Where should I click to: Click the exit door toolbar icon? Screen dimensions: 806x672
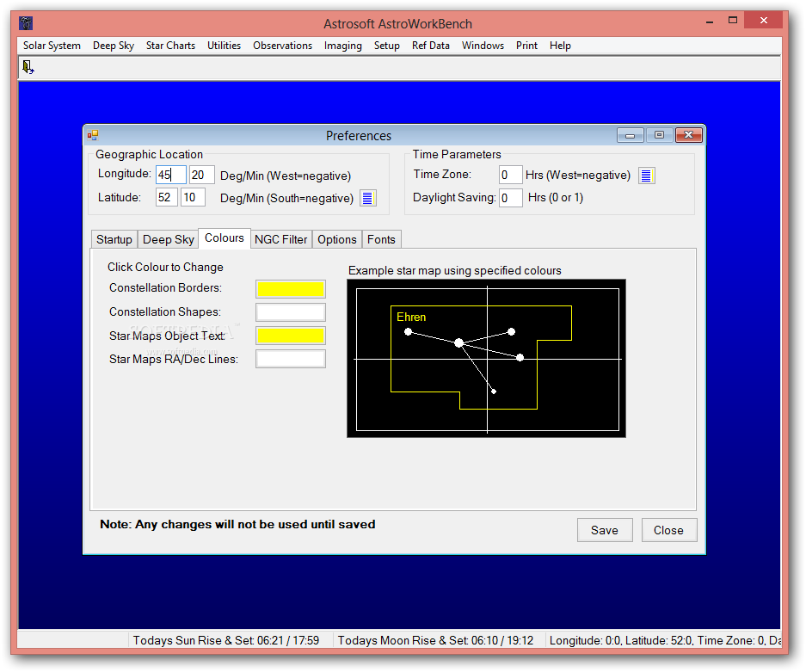[x=28, y=67]
